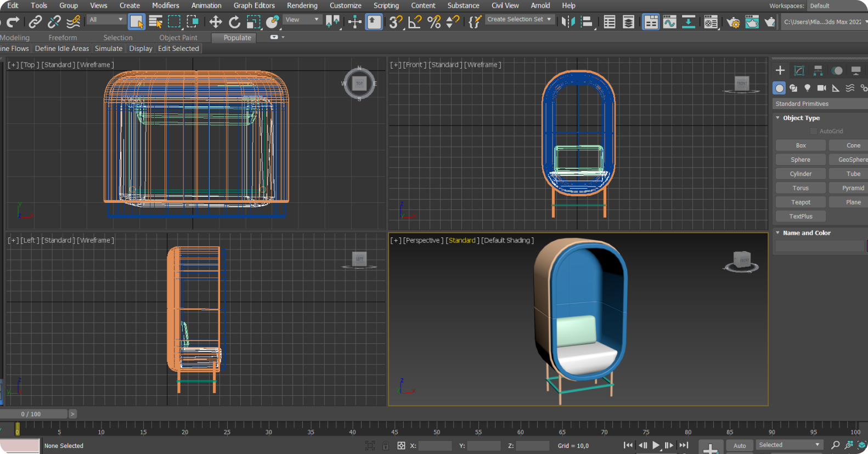Switch to Cameras category in Create panel

click(821, 88)
